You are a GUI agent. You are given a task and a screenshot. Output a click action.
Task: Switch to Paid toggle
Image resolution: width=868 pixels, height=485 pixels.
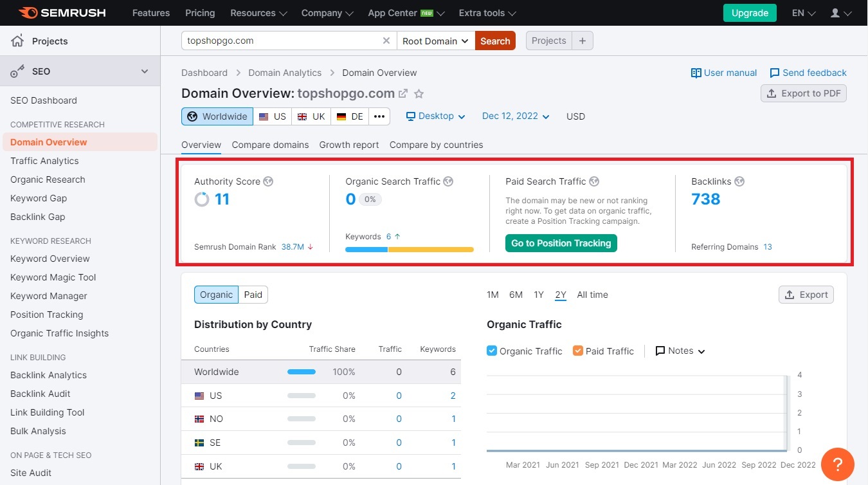tap(253, 295)
